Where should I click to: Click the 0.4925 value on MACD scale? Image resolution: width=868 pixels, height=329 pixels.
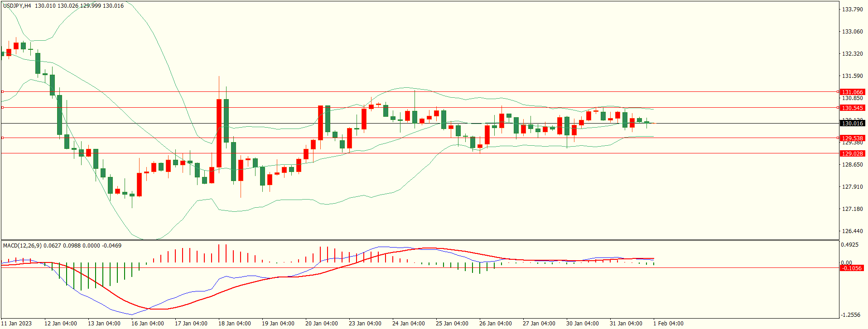click(x=849, y=245)
